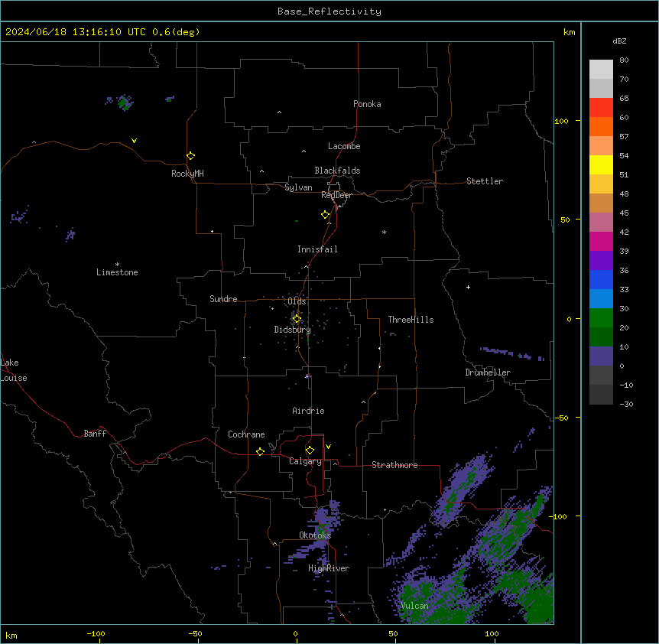Pick the bright green 30 dBZ swatch
The height and width of the screenshot is (644, 659).
[601, 318]
